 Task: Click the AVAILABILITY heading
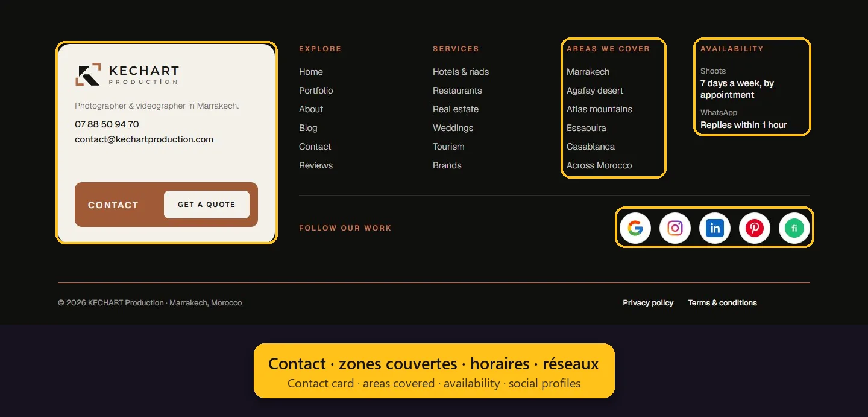[732, 49]
